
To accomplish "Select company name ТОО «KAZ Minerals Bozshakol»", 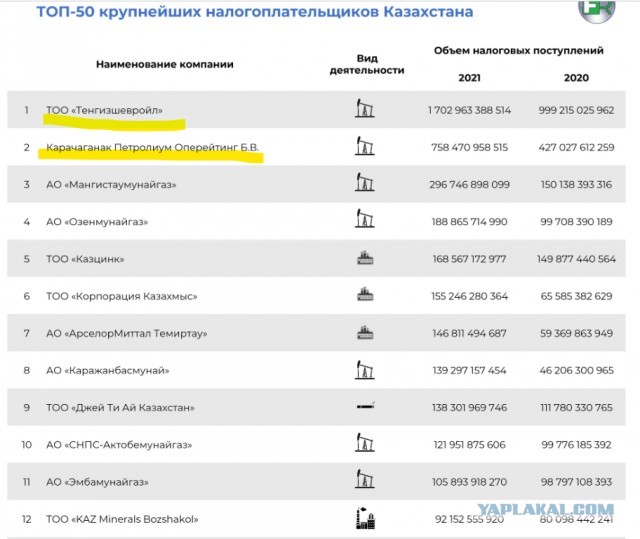I will tap(122, 519).
